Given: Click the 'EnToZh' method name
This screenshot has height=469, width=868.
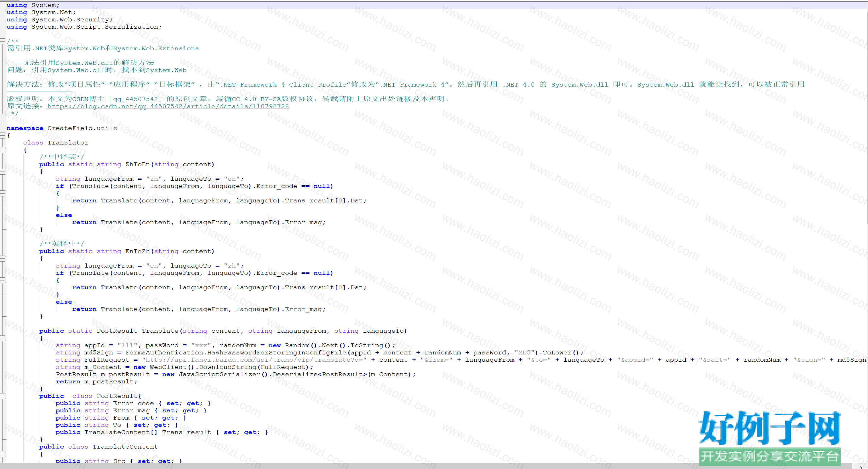Looking at the screenshot, I should pos(138,251).
